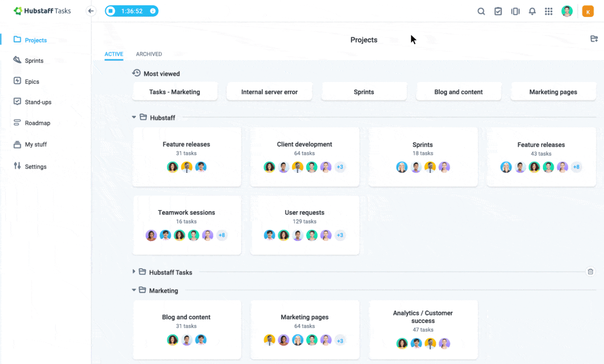Image resolution: width=604 pixels, height=364 pixels.
Task: Open the orange K organization badge
Action: click(x=588, y=11)
